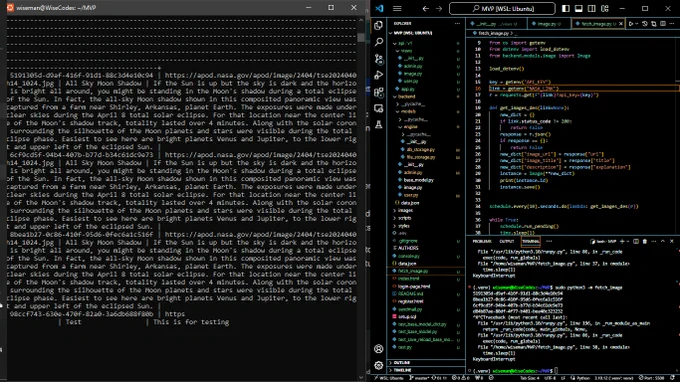Image resolution: width=680 pixels, height=382 pixels.
Task: Toggle the bottom panel layout icon
Action: click(579, 8)
